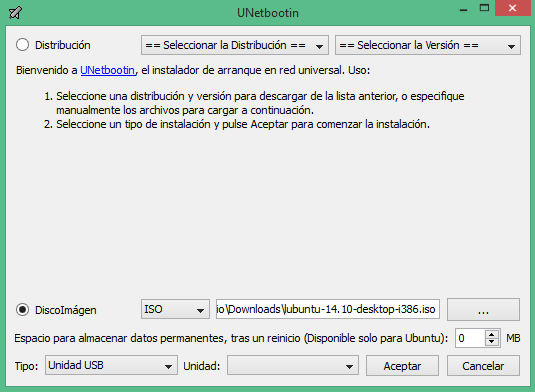
Task: Click the ISO file path field
Action: 328,309
